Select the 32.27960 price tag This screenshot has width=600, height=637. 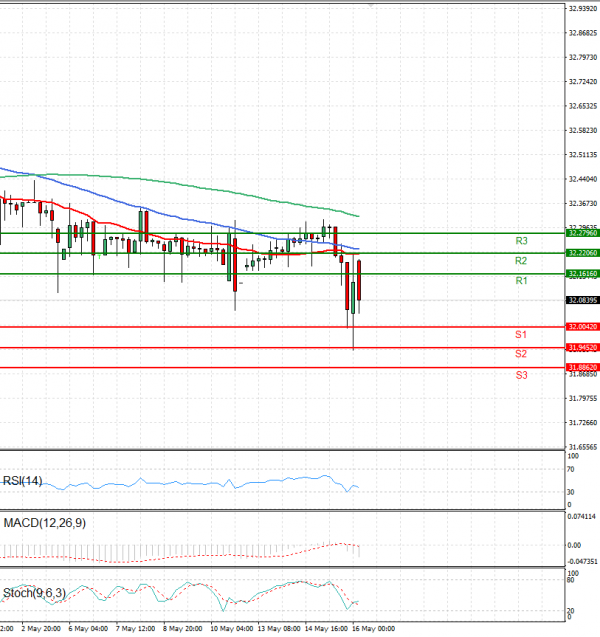583,233
